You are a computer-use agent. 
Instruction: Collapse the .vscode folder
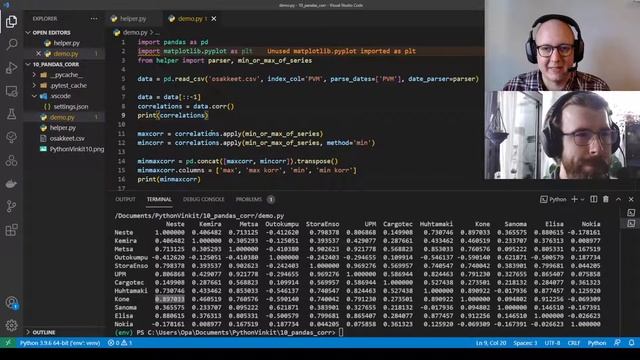(x=35, y=96)
